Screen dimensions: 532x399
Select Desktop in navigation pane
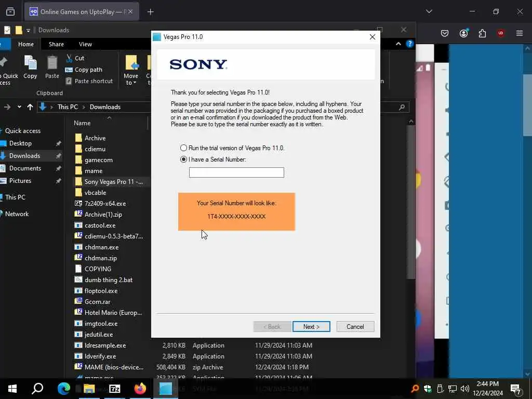pos(20,143)
